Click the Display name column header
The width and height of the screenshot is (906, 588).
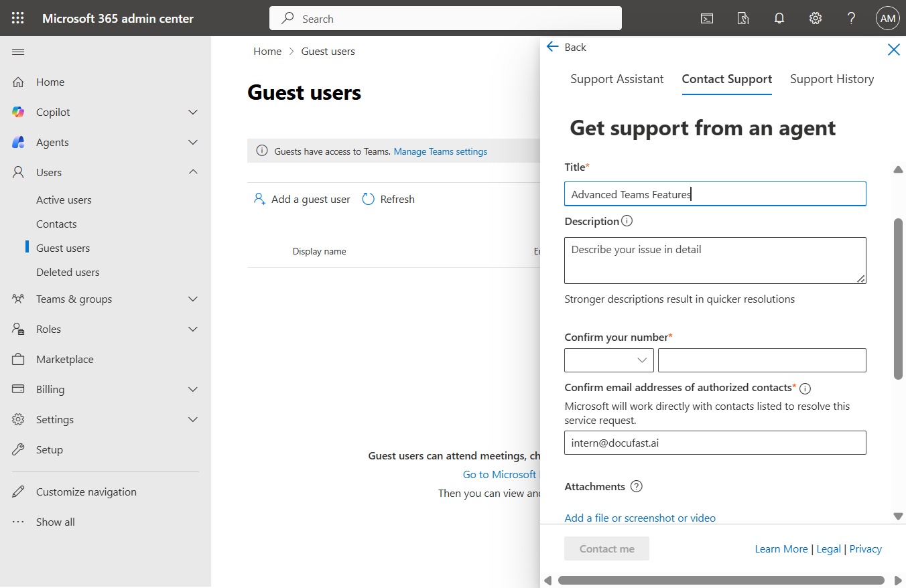tap(319, 251)
